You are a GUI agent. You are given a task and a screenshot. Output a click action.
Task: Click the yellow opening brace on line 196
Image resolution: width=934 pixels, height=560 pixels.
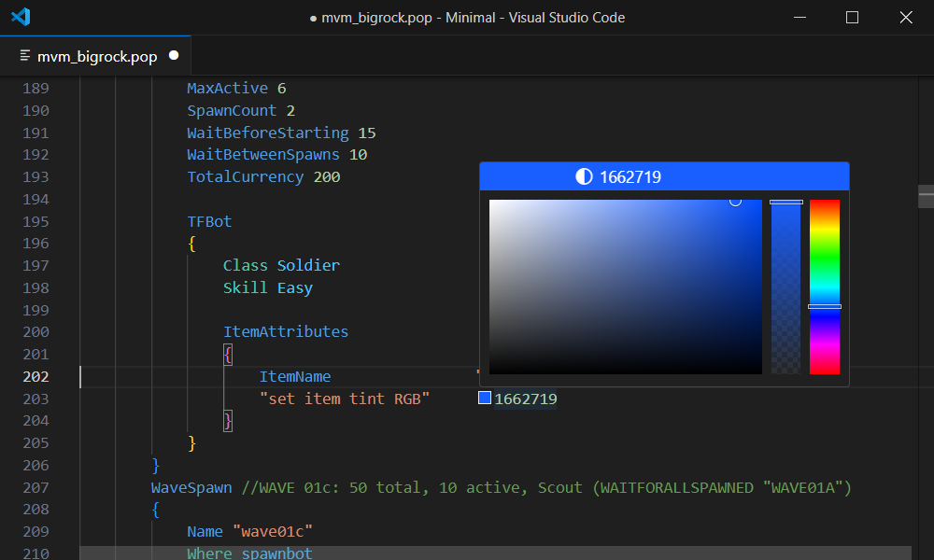(x=191, y=244)
